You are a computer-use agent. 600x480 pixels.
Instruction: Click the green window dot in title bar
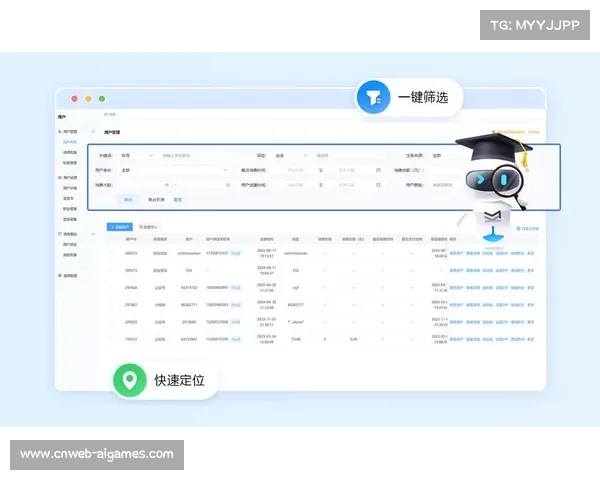[101, 99]
